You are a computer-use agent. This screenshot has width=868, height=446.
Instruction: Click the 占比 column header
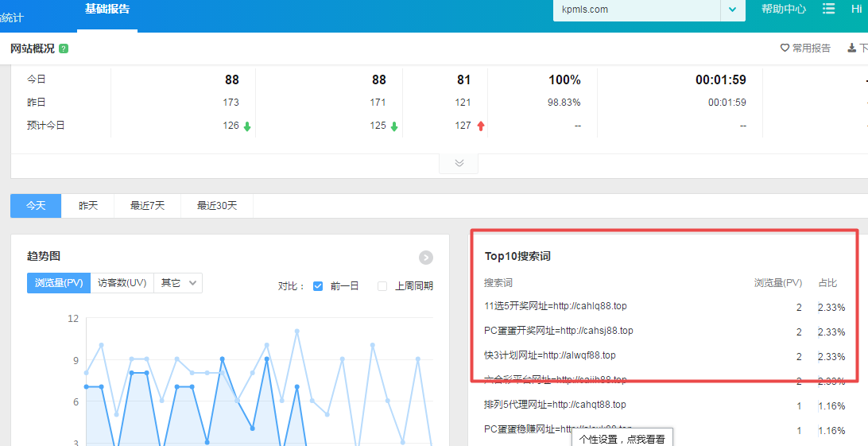[827, 283]
